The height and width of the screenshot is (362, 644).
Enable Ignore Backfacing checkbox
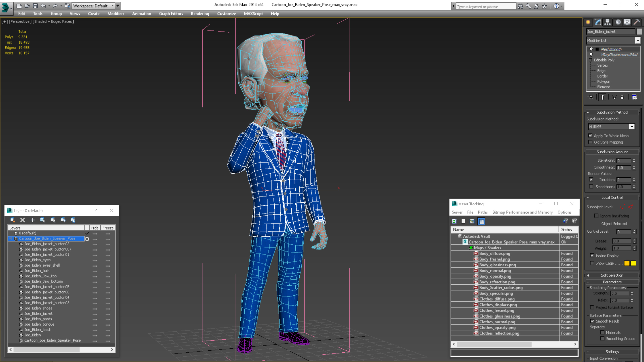point(597,216)
